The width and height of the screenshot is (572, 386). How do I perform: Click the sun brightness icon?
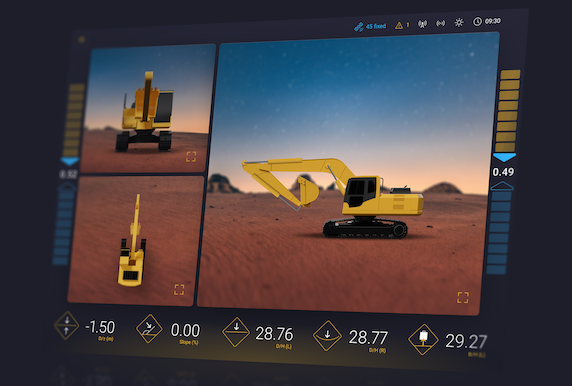[459, 23]
